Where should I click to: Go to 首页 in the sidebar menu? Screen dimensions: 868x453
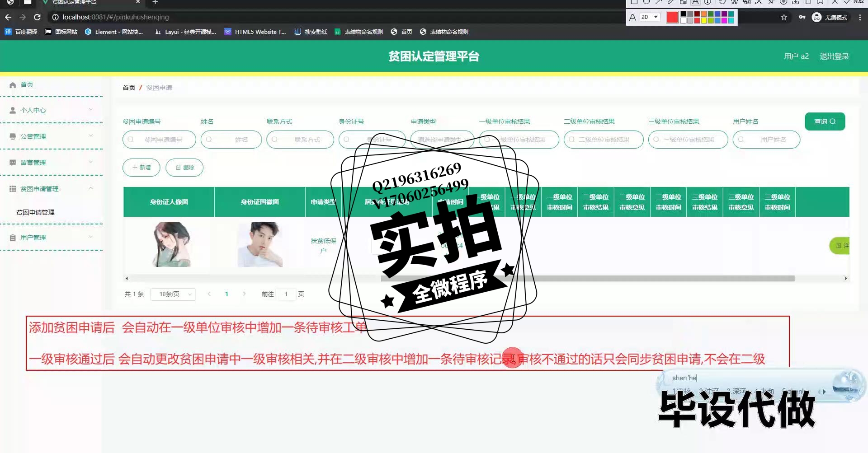pyautogui.click(x=27, y=84)
